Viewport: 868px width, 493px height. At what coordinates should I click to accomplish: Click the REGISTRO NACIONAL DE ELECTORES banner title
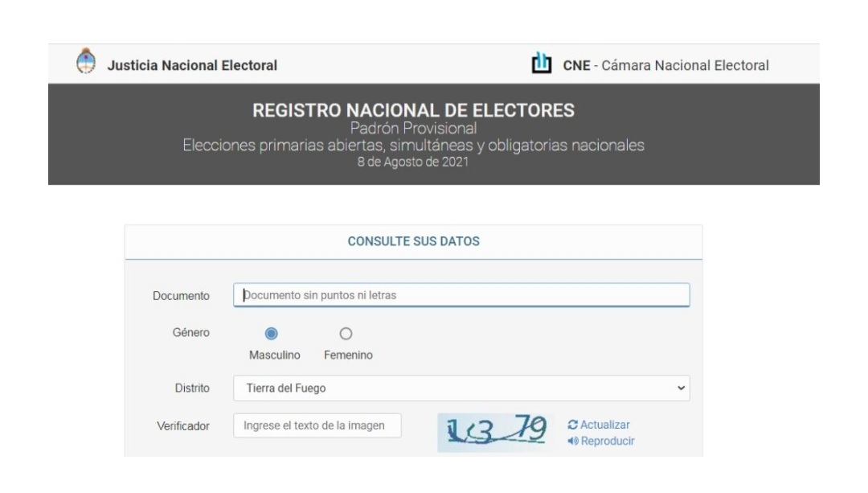click(x=414, y=110)
